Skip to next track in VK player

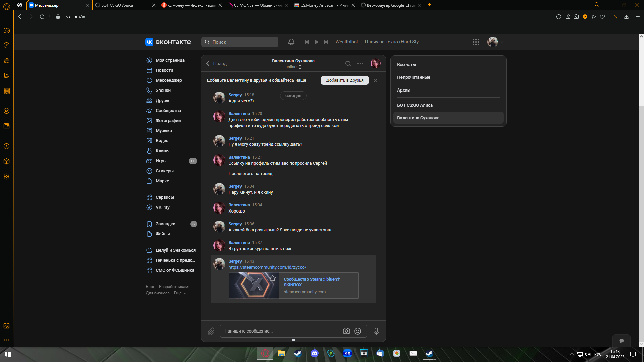[x=326, y=42]
